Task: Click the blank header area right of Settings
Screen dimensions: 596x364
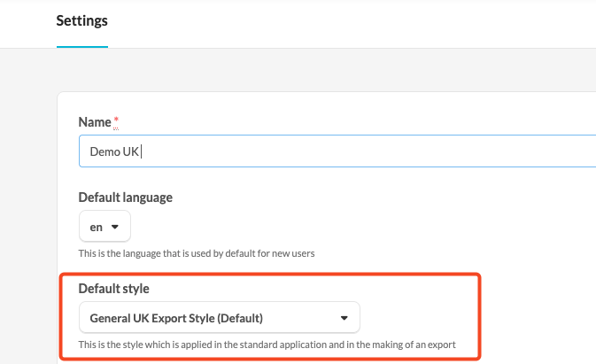Action: click(354, 22)
